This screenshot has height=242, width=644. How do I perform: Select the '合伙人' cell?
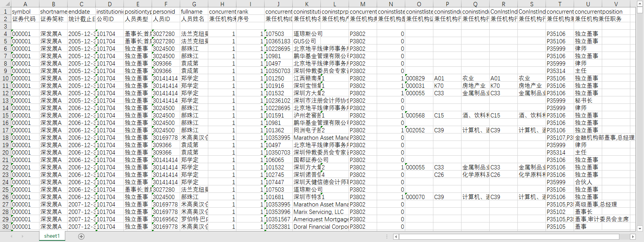coord(588,182)
